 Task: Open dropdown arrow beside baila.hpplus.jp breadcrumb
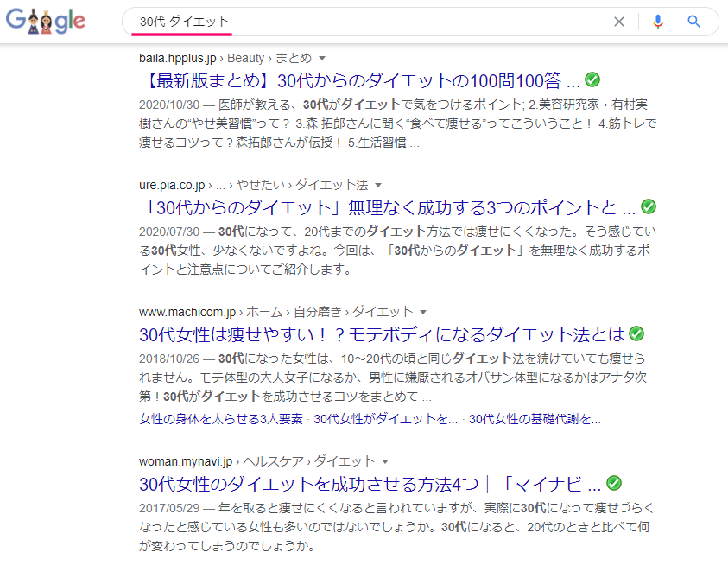[322, 59]
